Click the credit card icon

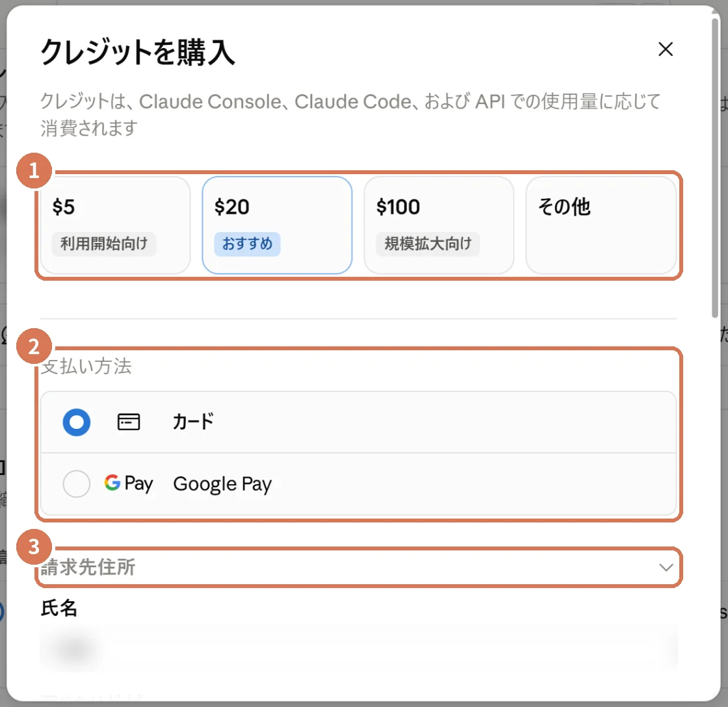[x=129, y=422]
